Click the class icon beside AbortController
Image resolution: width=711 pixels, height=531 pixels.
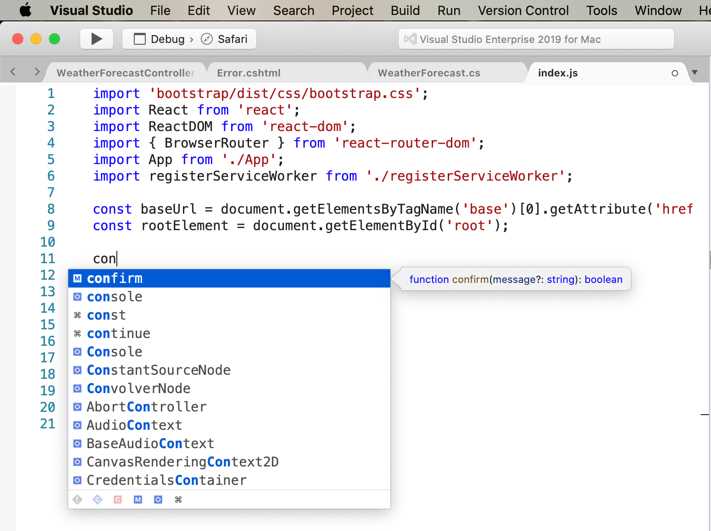(x=78, y=407)
